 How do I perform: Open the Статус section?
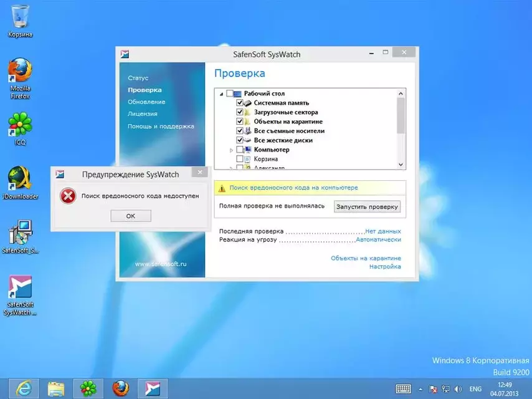coord(138,78)
